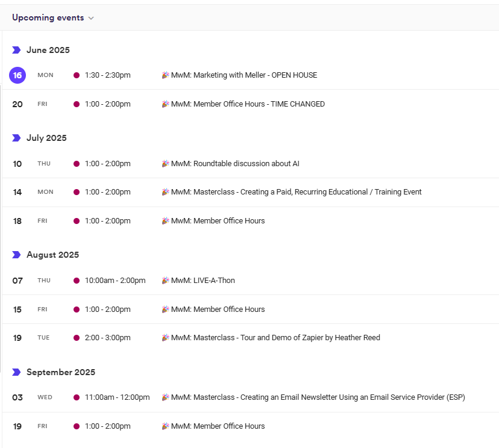Click the June 2025 arrow icon

[x=16, y=50]
